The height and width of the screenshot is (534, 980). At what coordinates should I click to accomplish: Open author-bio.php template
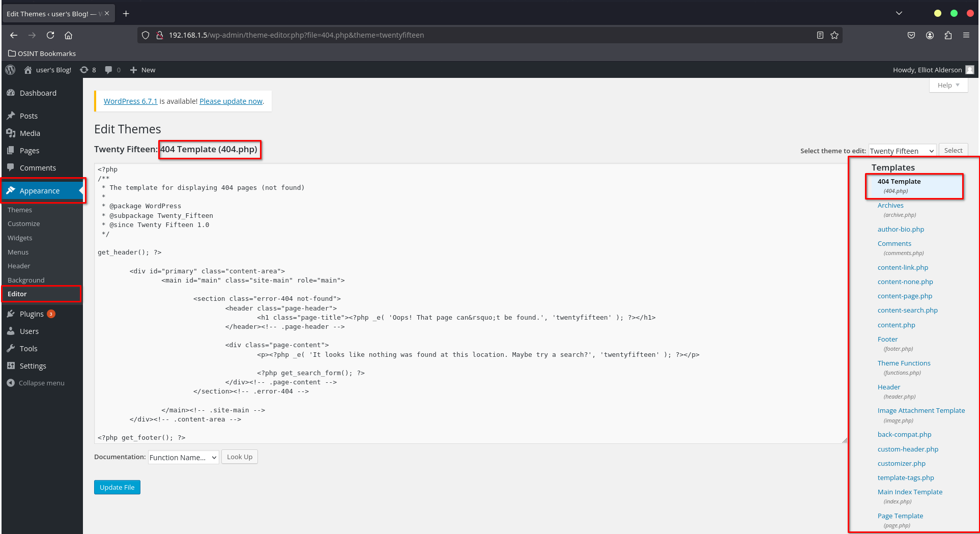[x=901, y=230]
